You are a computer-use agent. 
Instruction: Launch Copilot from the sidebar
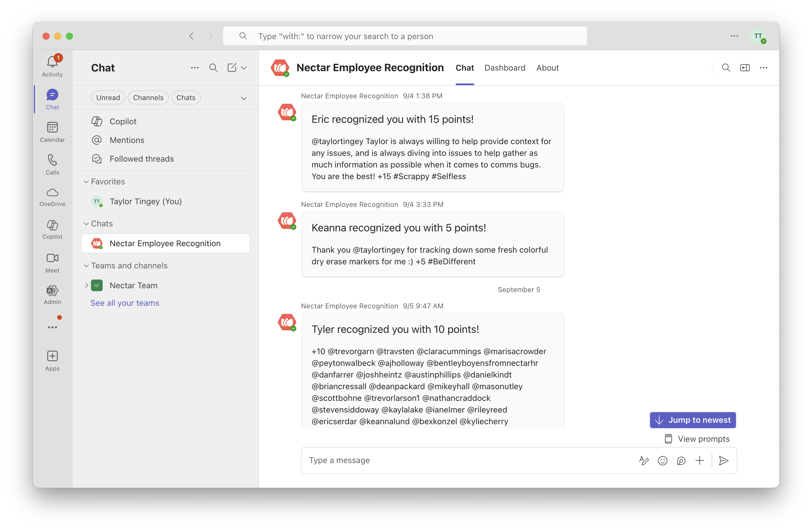point(52,229)
